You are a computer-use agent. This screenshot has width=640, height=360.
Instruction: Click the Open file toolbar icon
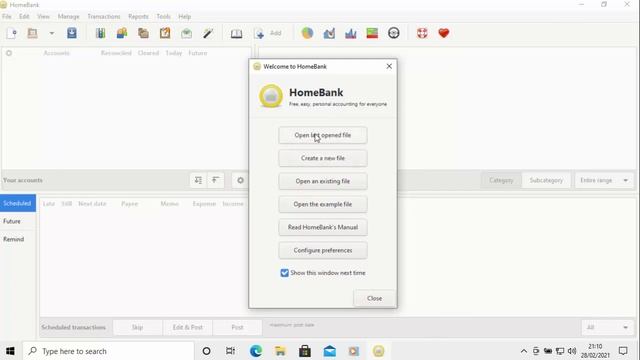[33, 33]
